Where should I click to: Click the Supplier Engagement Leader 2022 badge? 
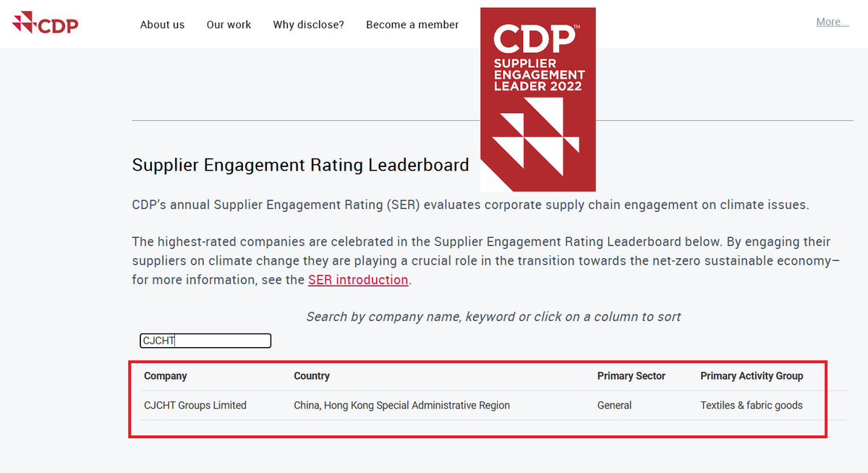(x=539, y=99)
